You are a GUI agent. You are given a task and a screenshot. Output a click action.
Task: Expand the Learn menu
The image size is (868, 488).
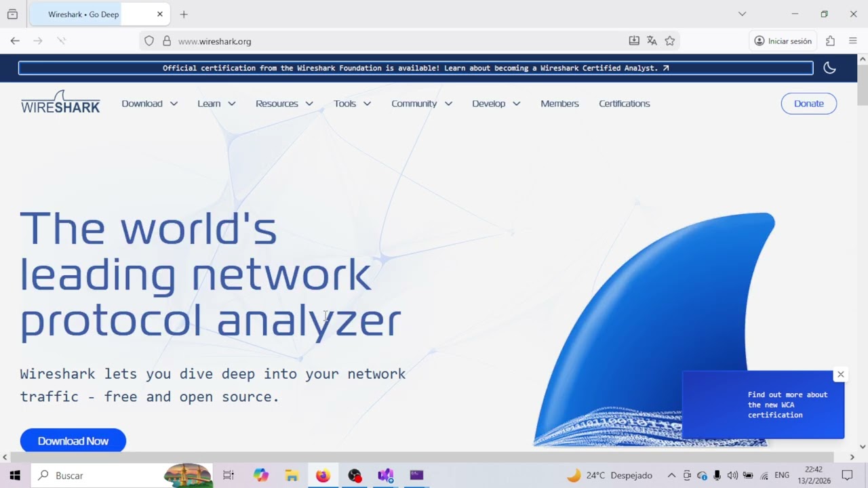[216, 104]
